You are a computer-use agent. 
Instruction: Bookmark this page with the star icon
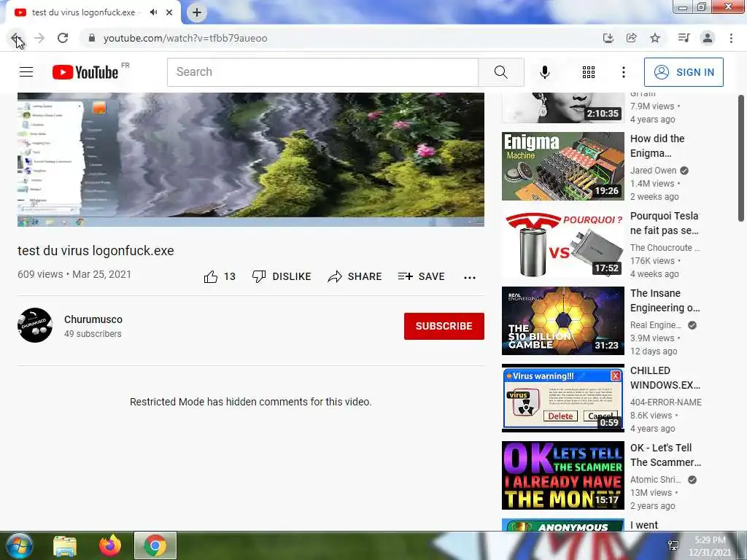[x=655, y=38]
